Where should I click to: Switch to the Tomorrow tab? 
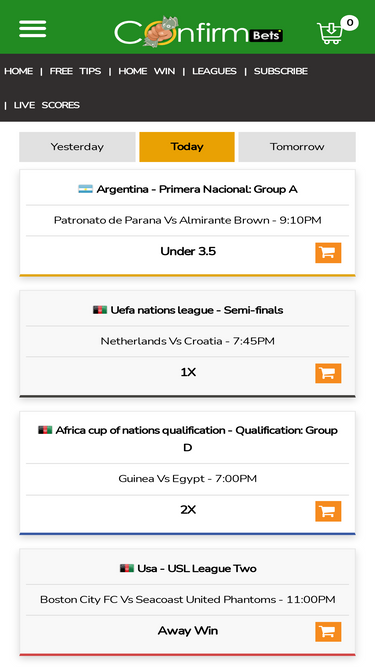point(297,147)
